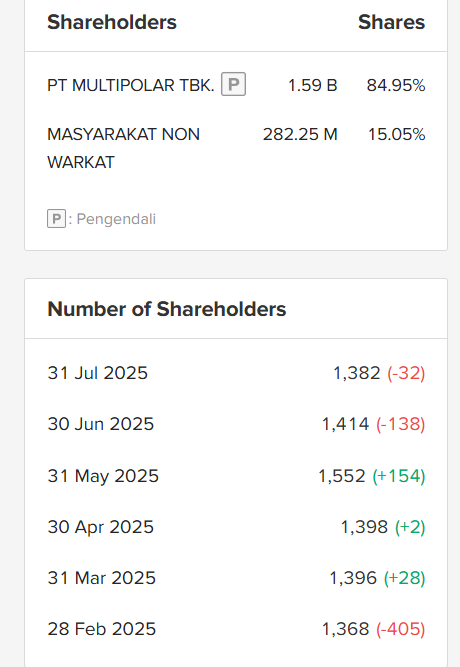Click the Pengendali legend text

(x=116, y=219)
